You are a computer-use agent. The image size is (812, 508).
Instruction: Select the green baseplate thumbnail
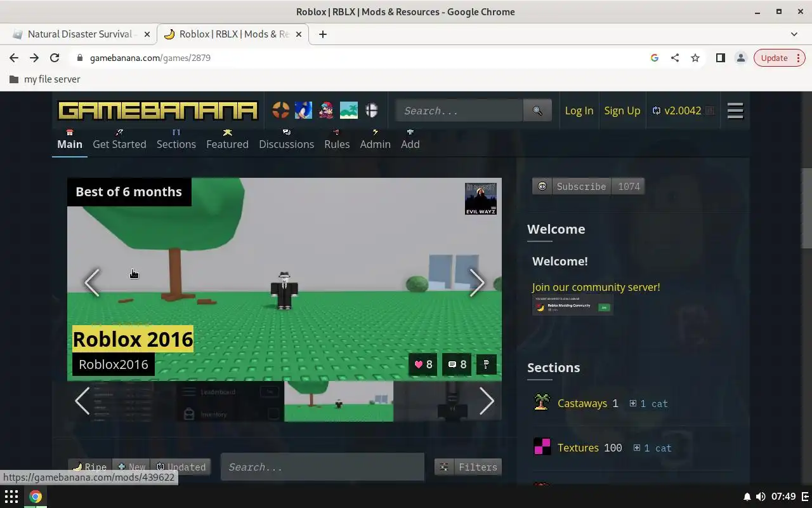[x=339, y=401]
